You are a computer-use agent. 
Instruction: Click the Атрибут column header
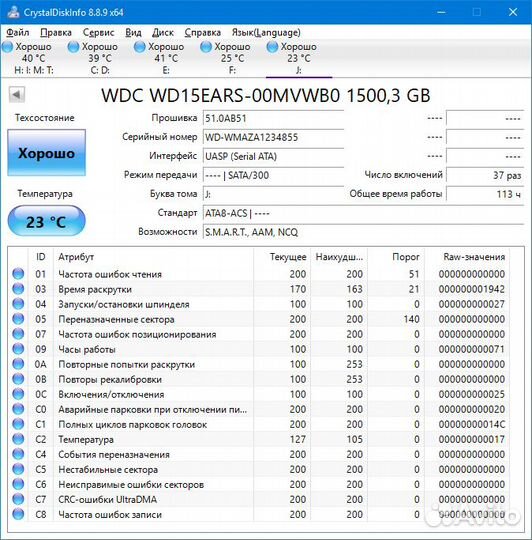point(154,257)
